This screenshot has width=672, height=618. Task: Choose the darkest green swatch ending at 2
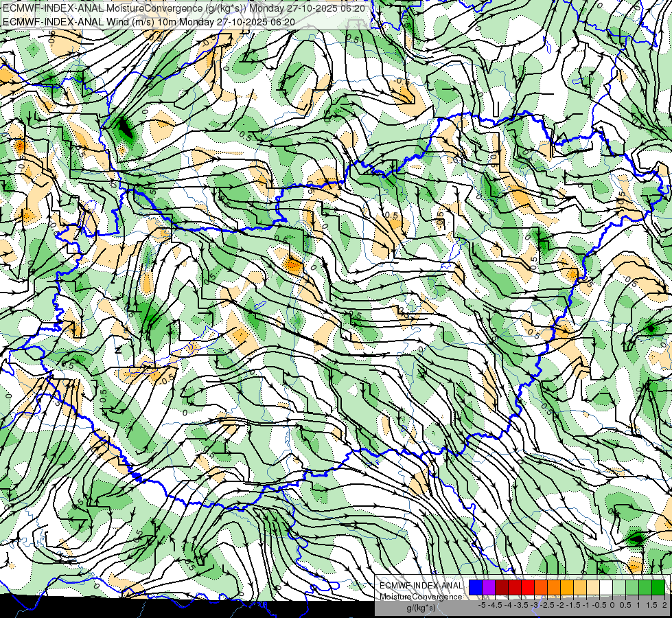coord(658,588)
